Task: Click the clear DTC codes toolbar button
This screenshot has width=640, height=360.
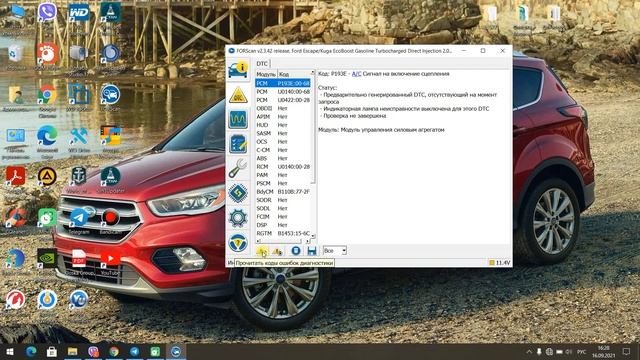Action: click(x=278, y=251)
